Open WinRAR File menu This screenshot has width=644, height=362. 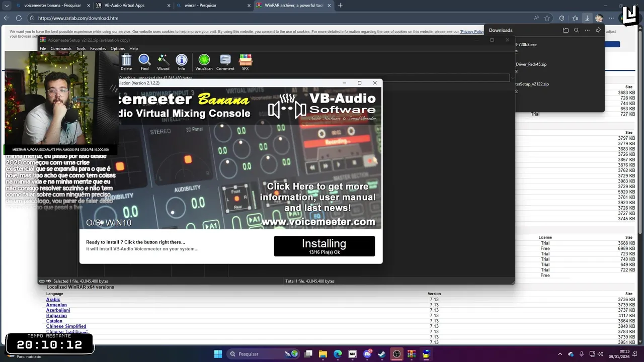pyautogui.click(x=43, y=49)
